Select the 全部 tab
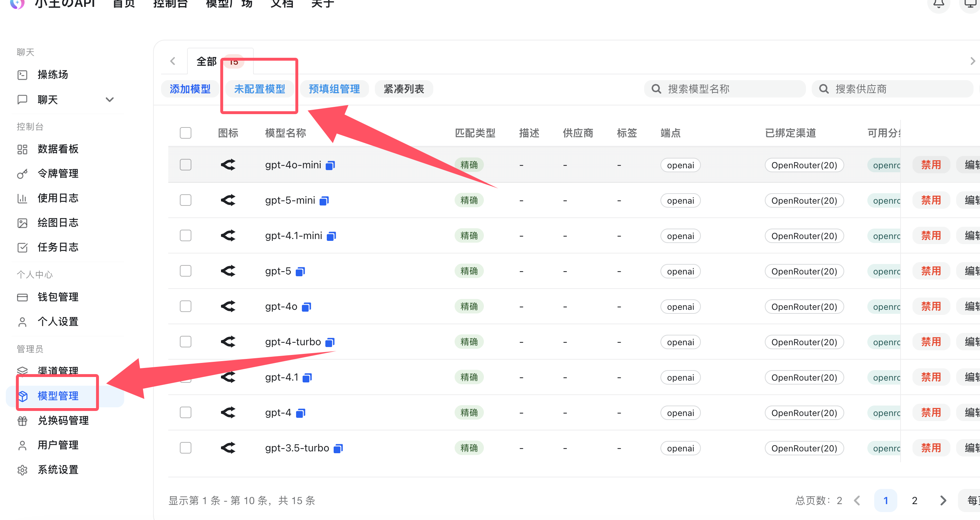The width and height of the screenshot is (980, 520). click(x=220, y=61)
